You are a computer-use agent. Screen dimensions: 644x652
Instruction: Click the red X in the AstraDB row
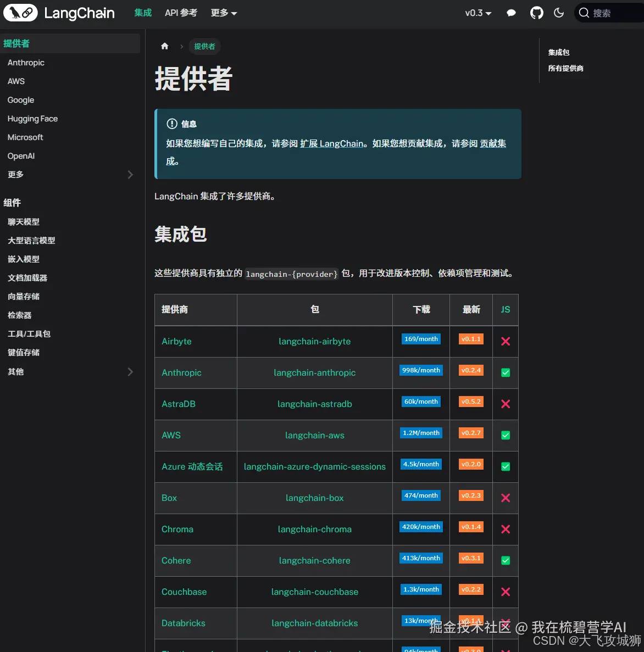coord(506,404)
